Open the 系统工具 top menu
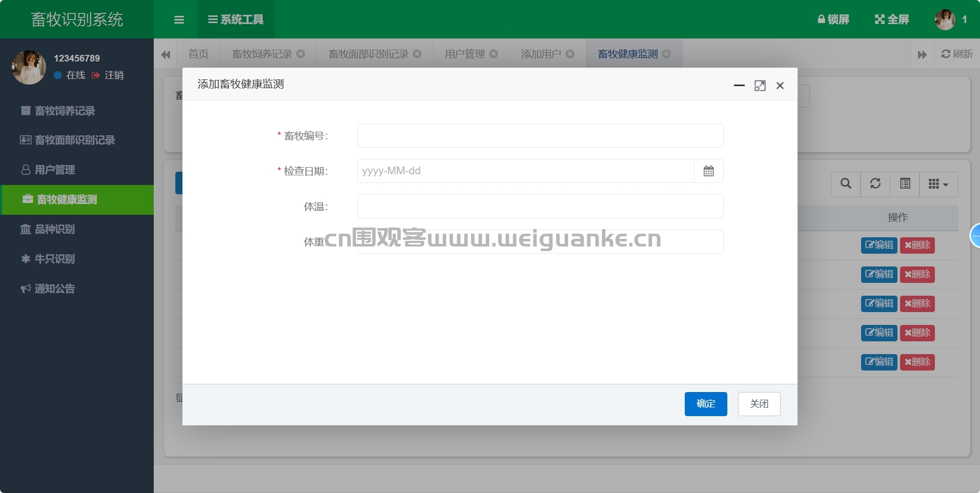The width and height of the screenshot is (980, 493). 236,19
